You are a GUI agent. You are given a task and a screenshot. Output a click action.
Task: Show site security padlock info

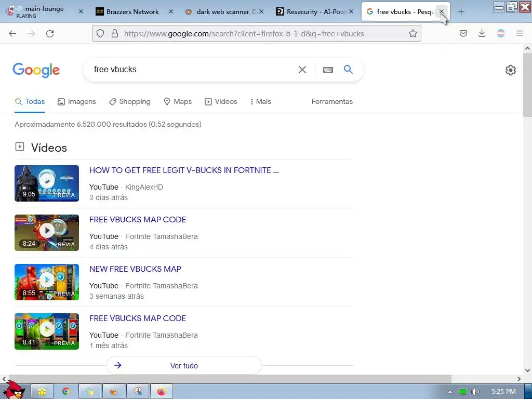pos(115,33)
